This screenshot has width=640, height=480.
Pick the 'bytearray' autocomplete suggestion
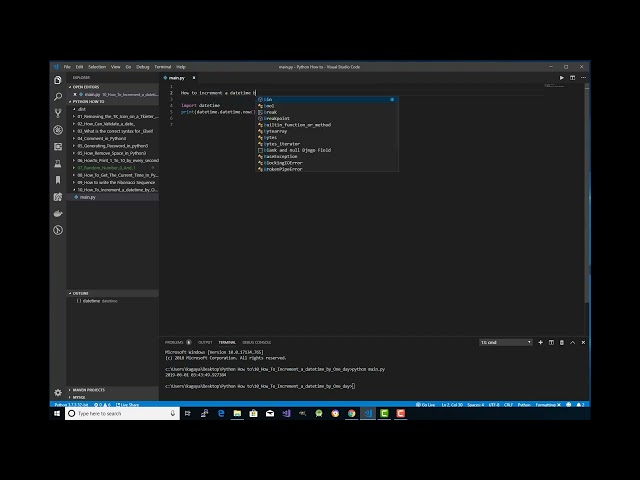pyautogui.click(x=327, y=131)
